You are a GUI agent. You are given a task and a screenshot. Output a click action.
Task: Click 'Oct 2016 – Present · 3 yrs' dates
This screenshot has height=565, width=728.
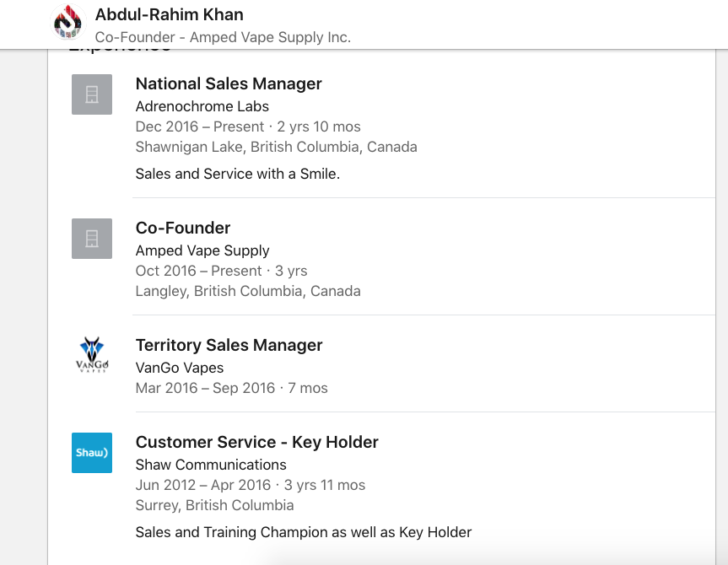[x=222, y=272]
